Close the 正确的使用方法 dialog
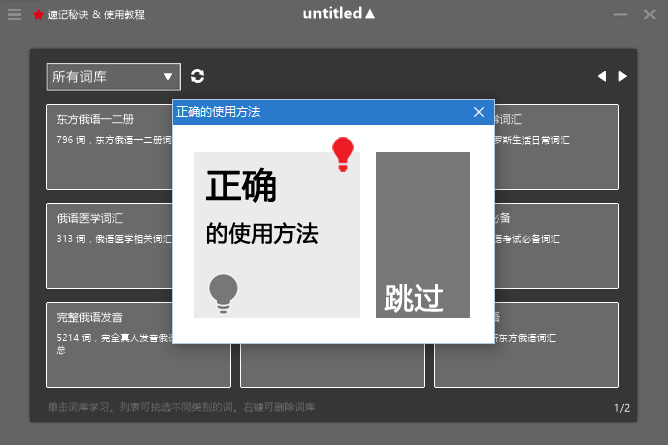The width and height of the screenshot is (668, 445). [x=479, y=112]
